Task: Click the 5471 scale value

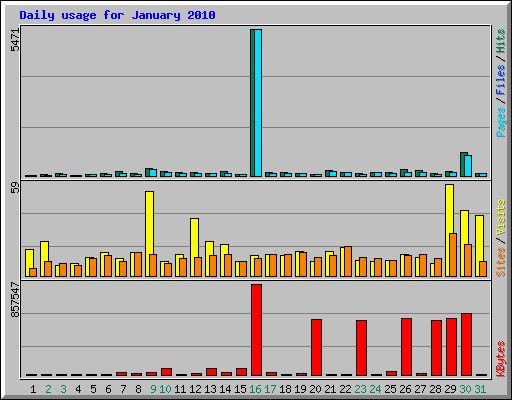Action: [x=15, y=40]
